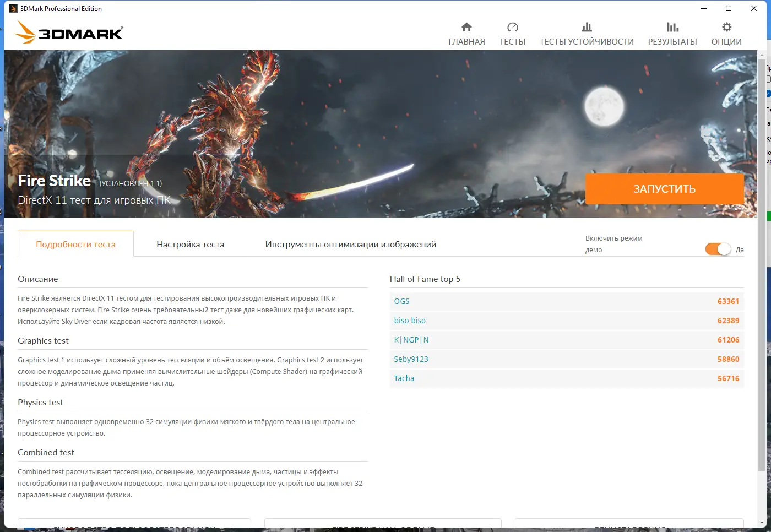
Task: Close the 3DMark Professional Edition window
Action: 754,8
